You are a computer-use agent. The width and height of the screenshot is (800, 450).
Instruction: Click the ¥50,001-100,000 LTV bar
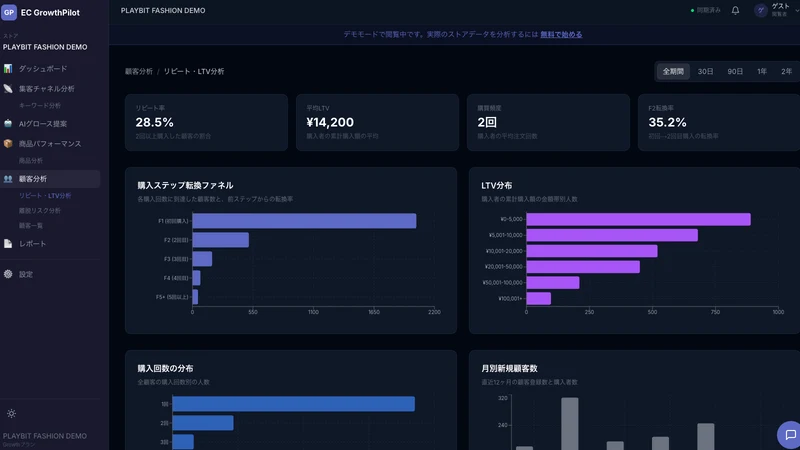click(553, 283)
